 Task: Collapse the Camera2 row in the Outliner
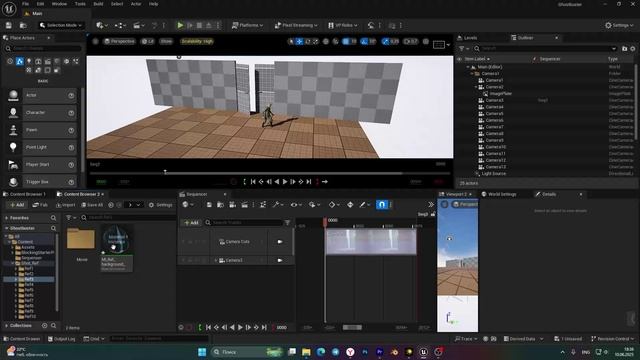click(x=475, y=87)
